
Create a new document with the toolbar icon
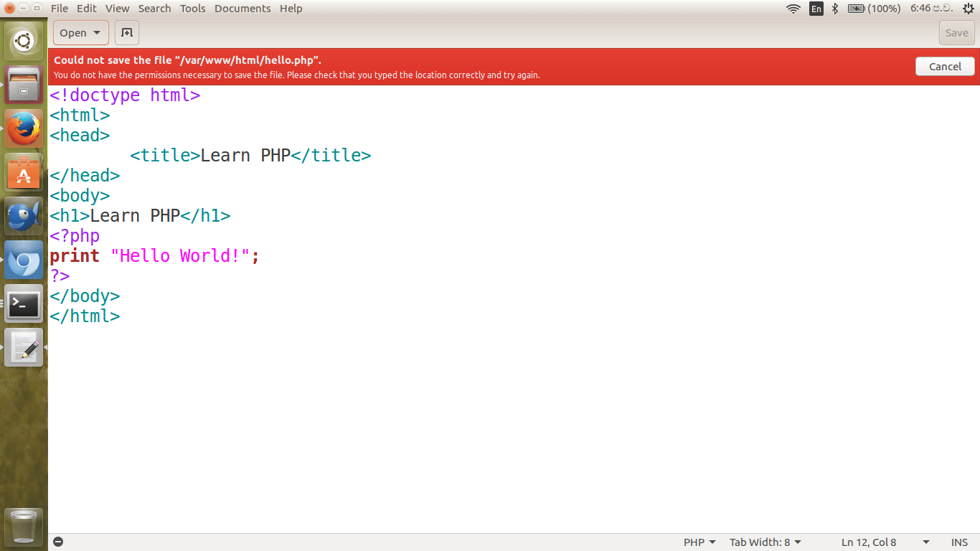[127, 33]
